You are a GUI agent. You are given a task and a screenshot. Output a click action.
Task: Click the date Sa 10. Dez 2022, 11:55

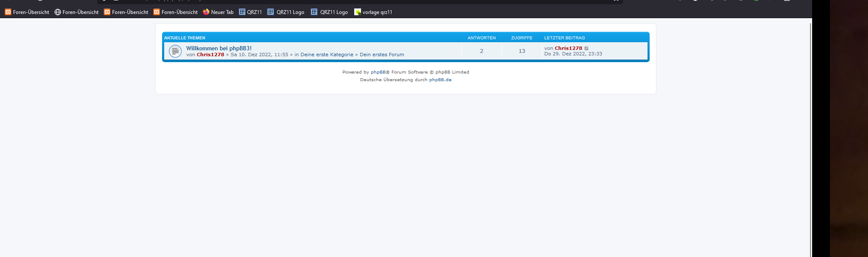point(259,55)
